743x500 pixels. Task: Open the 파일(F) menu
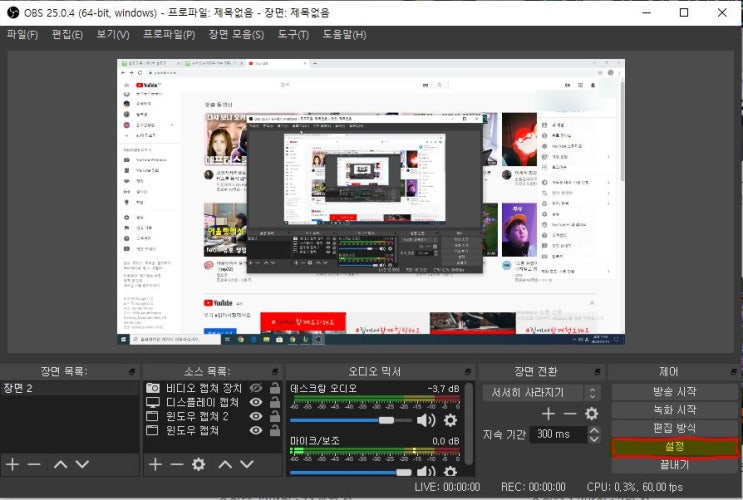22,35
